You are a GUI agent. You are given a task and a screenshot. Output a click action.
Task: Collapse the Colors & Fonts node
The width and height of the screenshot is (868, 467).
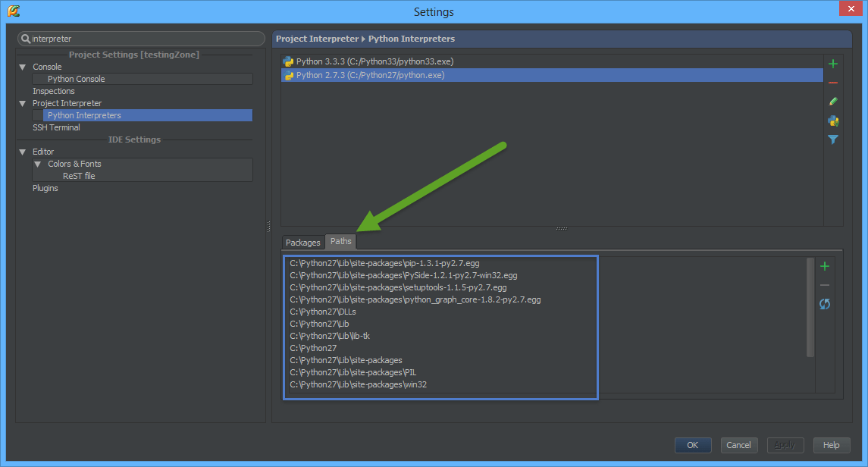click(37, 163)
